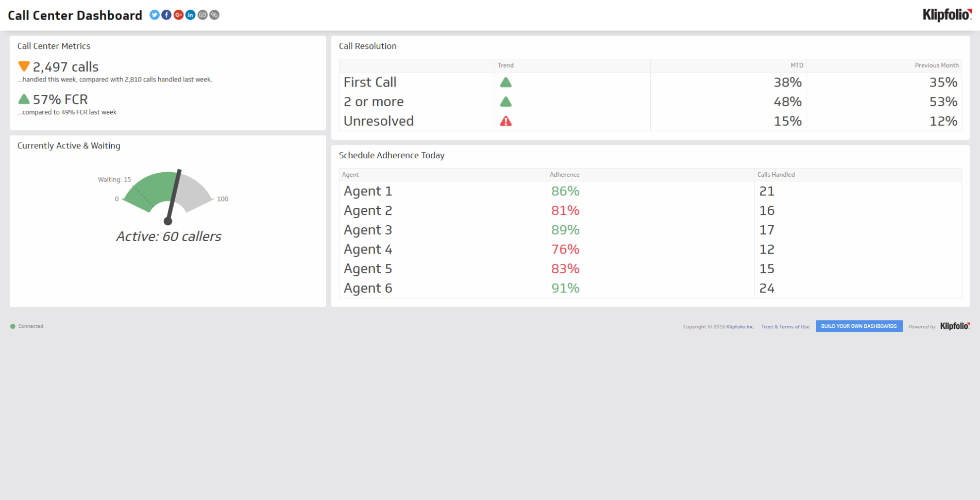The width and height of the screenshot is (980, 500).
Task: Share the dashboard on Facebook
Action: pyautogui.click(x=166, y=15)
